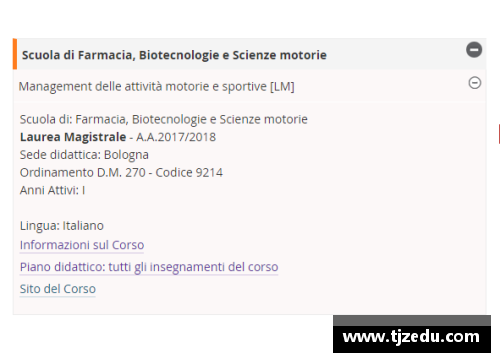Open the Informazioni sul Corso link
The width and height of the screenshot is (500, 362).
pos(82,245)
